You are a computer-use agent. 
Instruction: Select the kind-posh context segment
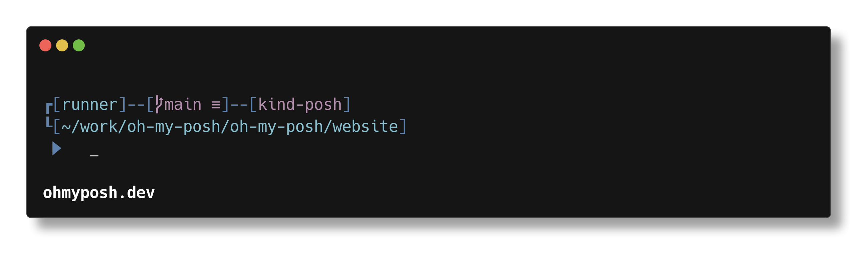coord(300,105)
